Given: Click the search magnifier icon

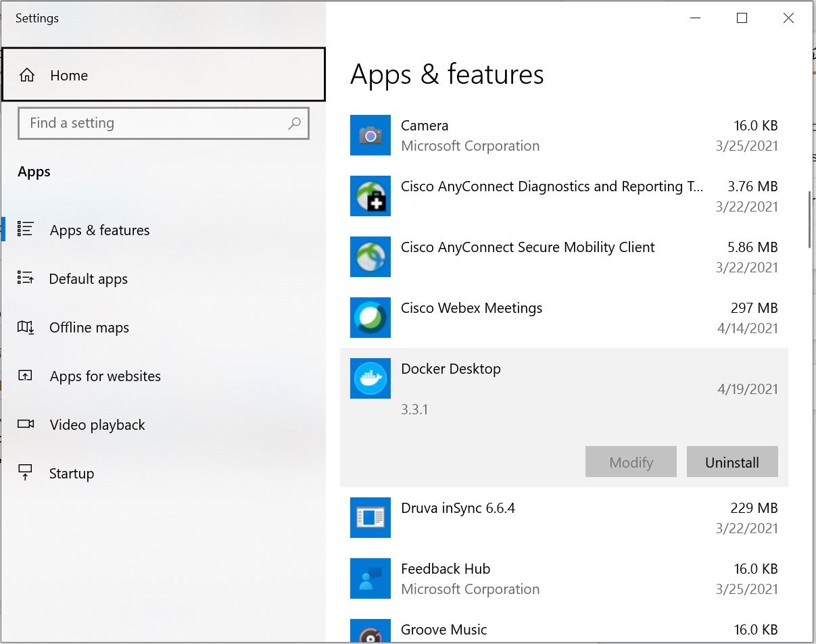Looking at the screenshot, I should click(294, 124).
